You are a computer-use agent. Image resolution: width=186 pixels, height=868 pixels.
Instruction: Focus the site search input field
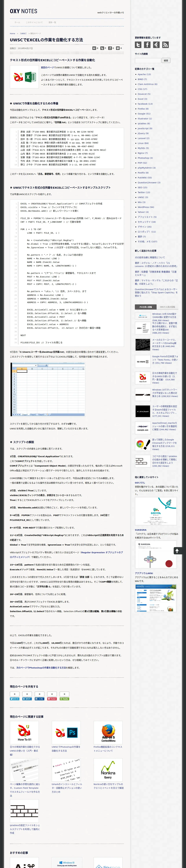[148, 61]
